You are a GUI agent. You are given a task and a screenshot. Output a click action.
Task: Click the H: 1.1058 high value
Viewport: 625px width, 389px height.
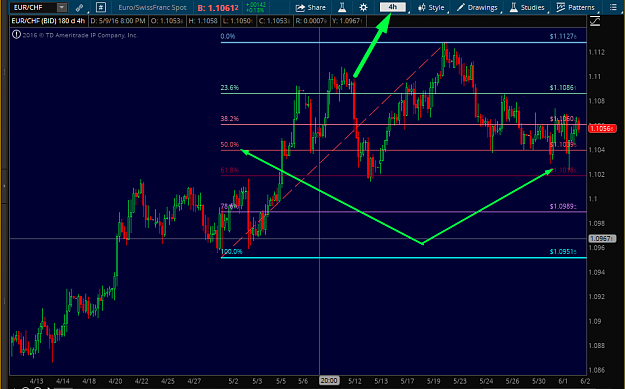pyautogui.click(x=202, y=21)
